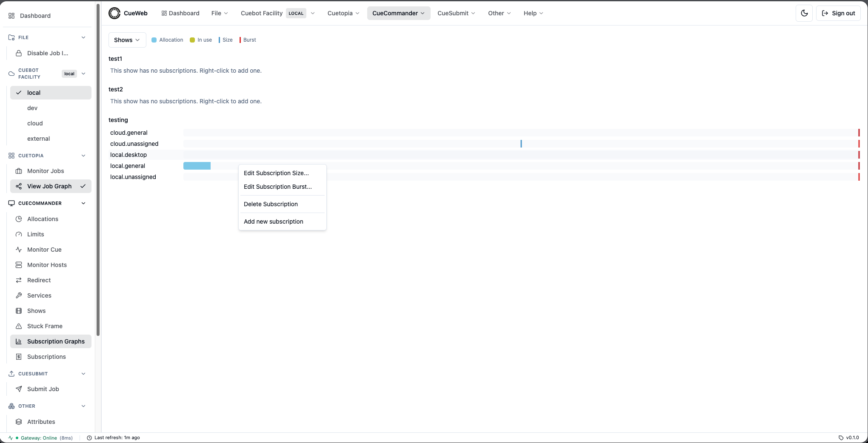
Task: Click the Submit Job paper plane icon
Action: coord(19,389)
